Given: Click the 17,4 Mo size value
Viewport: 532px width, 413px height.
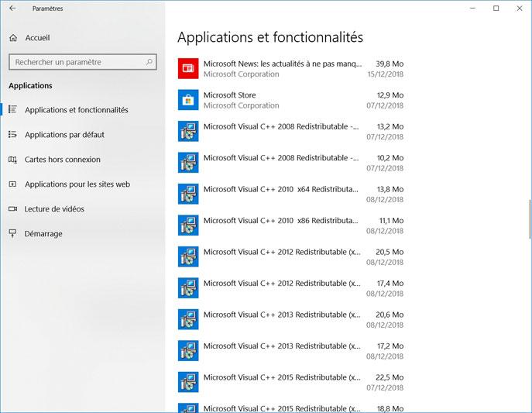Looking at the screenshot, I should (390, 284).
